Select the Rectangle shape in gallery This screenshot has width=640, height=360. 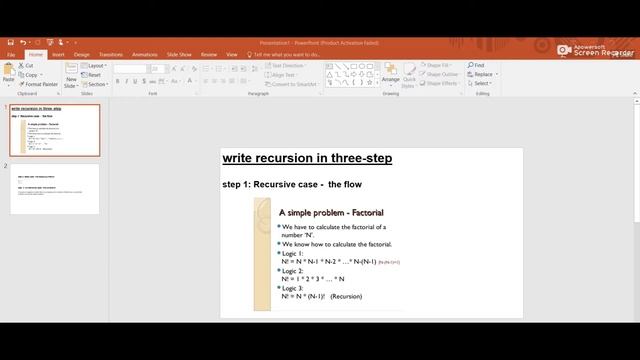[354, 66]
